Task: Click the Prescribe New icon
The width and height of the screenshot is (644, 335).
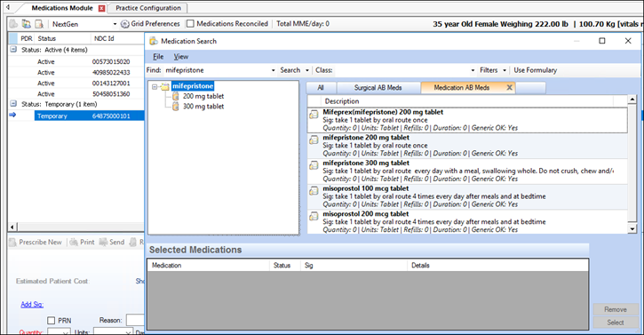Action: (x=12, y=243)
